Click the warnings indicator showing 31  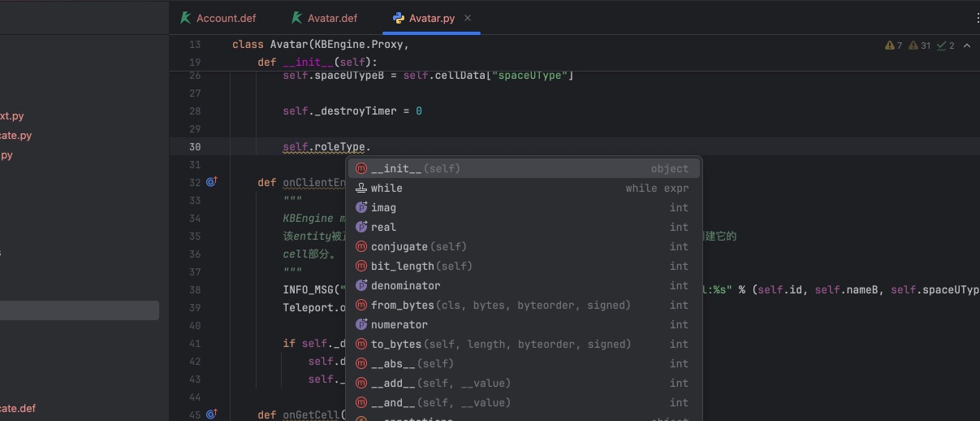pos(920,46)
